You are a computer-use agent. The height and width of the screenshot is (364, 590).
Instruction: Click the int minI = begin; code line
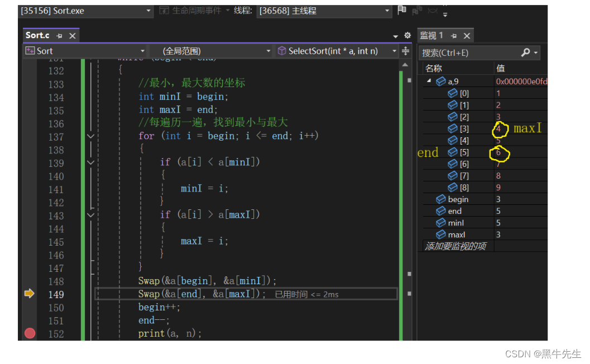[183, 97]
